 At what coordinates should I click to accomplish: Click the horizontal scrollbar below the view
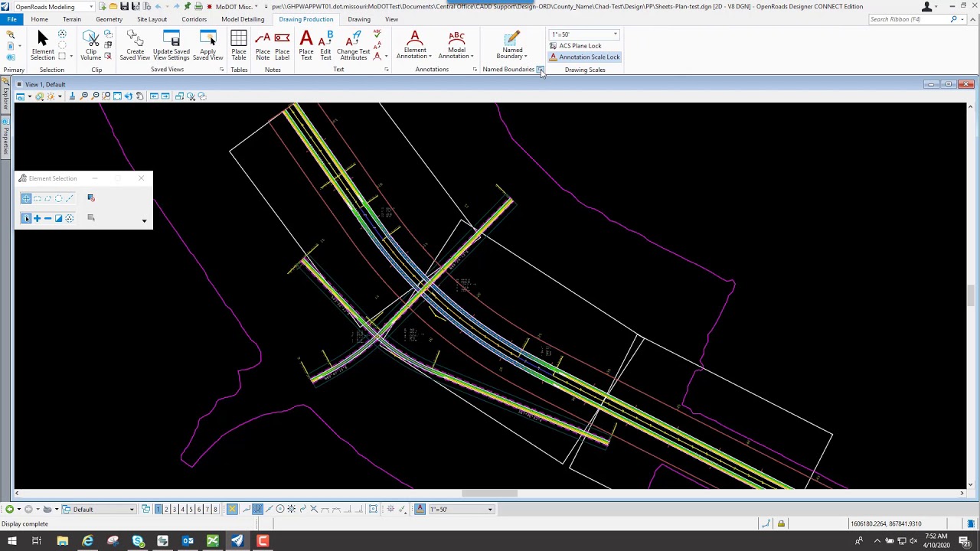pos(488,494)
